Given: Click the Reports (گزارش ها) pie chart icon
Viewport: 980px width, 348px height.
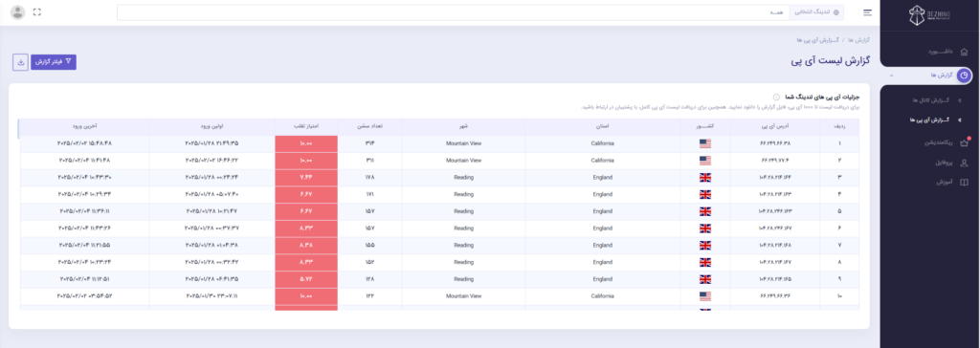Looking at the screenshot, I should click(x=965, y=75).
